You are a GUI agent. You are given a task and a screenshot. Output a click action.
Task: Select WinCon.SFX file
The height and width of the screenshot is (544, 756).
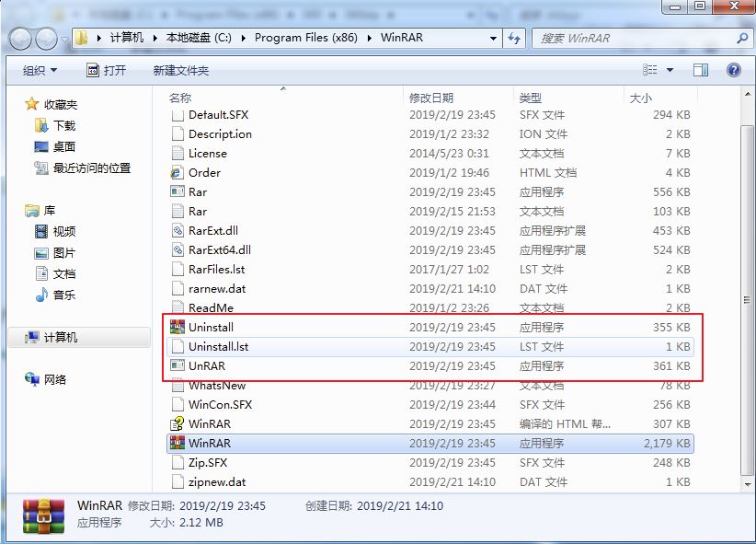pyautogui.click(x=430, y=404)
